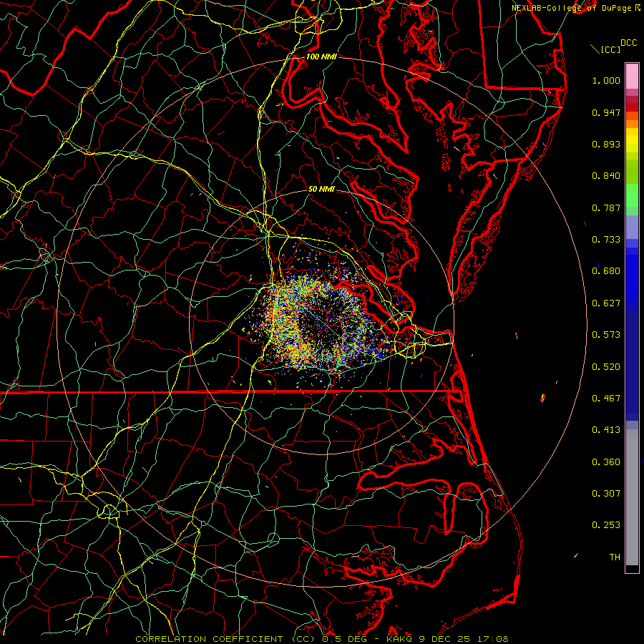Click the 0.947 legend value

(606, 112)
